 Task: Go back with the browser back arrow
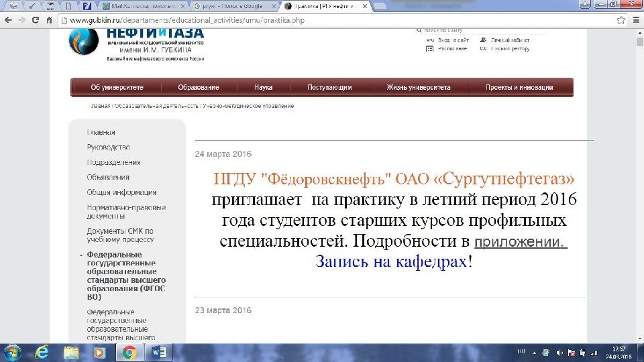(x=8, y=19)
